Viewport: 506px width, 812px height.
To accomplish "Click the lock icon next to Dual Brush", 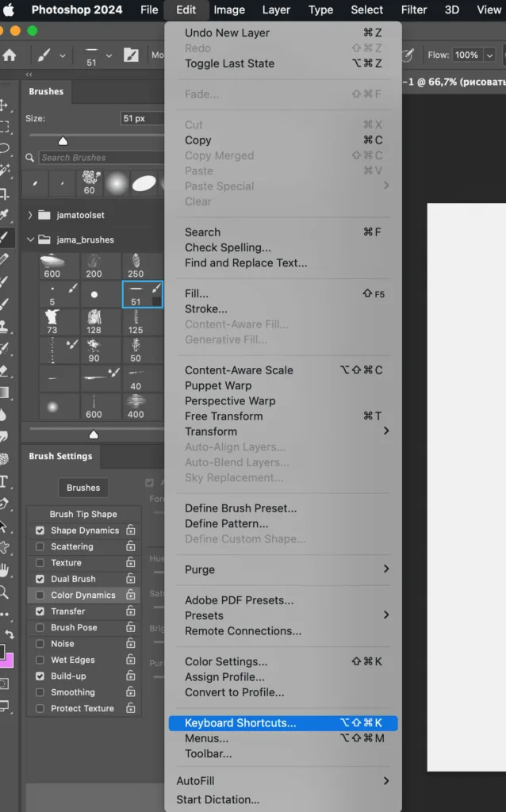I will (x=131, y=578).
